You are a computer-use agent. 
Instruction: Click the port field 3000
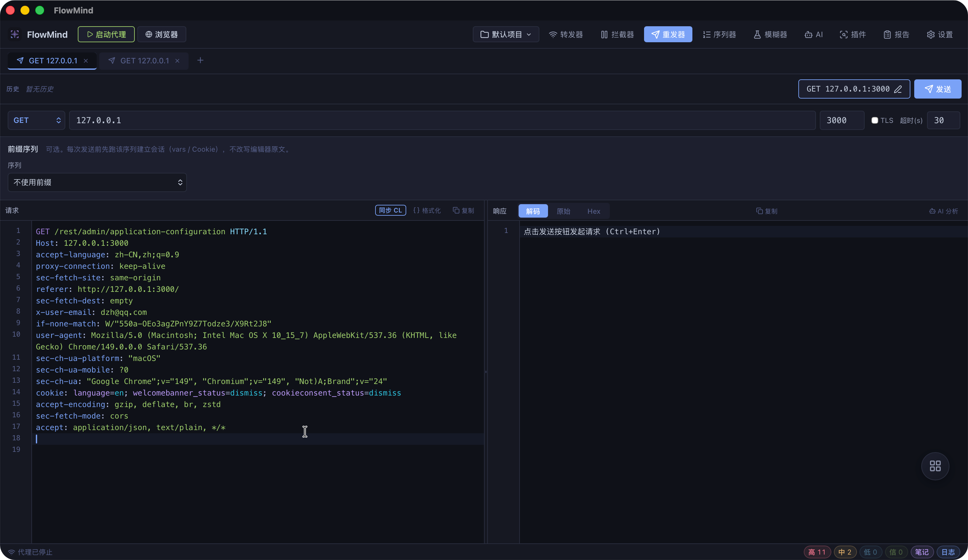842,120
